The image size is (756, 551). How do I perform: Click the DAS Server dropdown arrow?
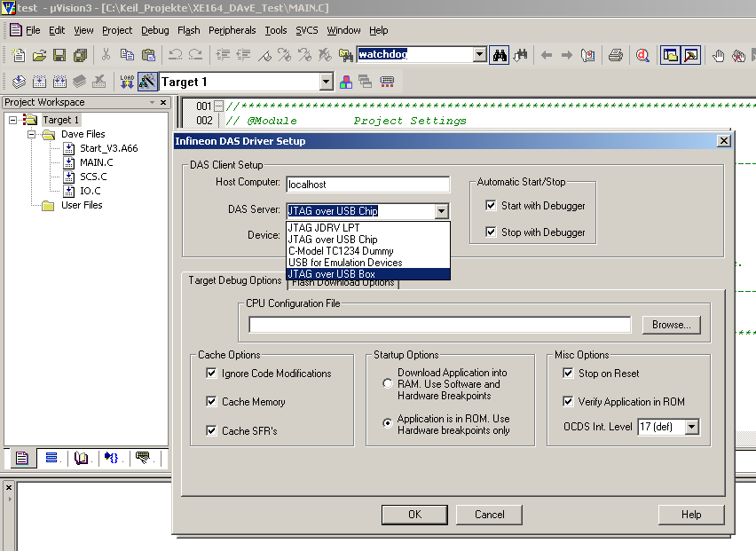point(441,211)
